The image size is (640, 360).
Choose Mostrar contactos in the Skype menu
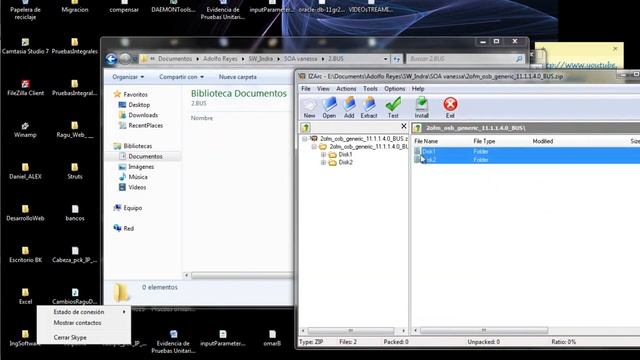(x=84, y=323)
